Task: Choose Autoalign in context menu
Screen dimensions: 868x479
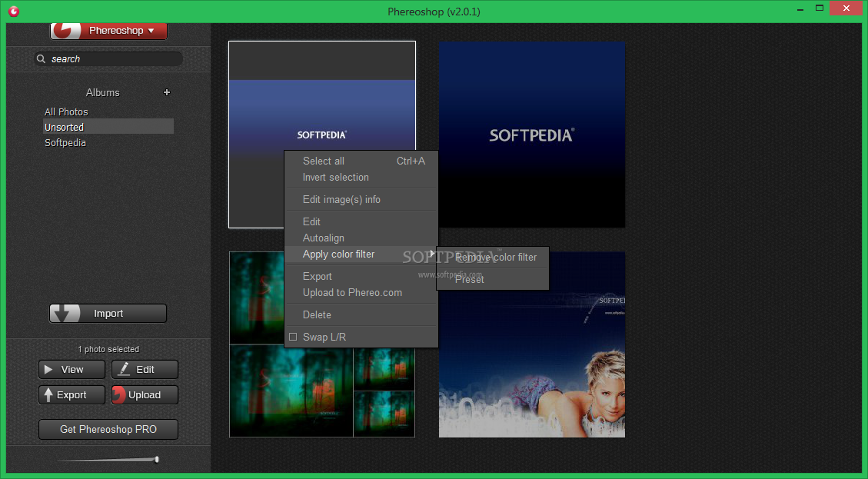Action: pyautogui.click(x=361, y=238)
